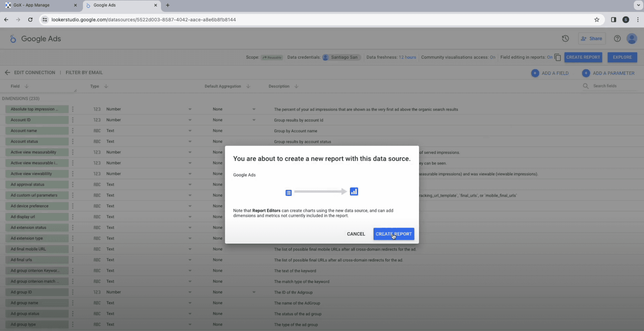Click the search fields magnifier icon
Image resolution: width=644 pixels, height=331 pixels.
[586, 86]
